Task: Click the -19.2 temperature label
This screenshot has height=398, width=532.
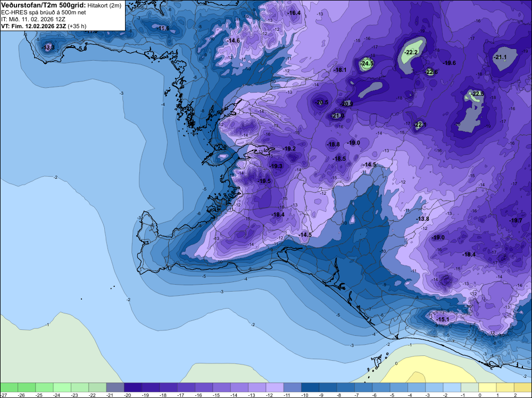Action: pos(290,148)
